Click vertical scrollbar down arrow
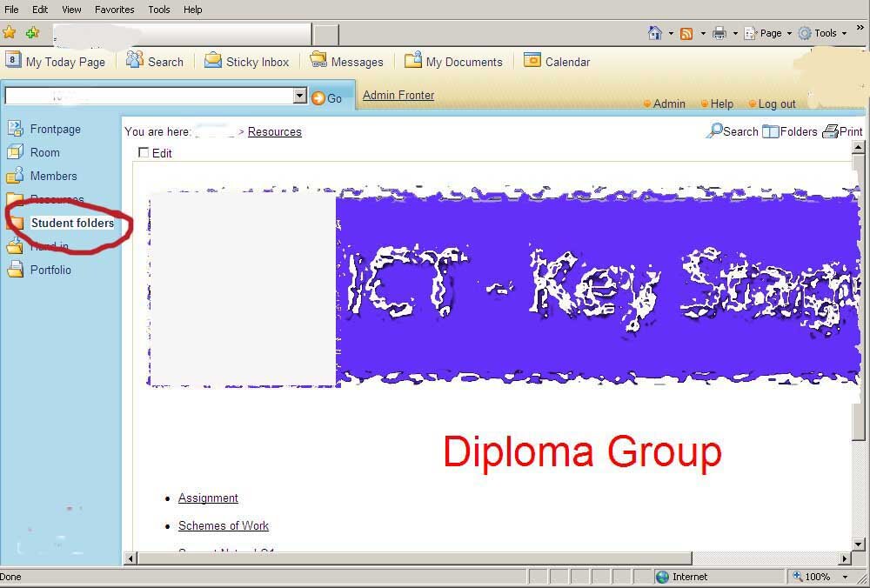This screenshot has width=870, height=588. coord(858,545)
